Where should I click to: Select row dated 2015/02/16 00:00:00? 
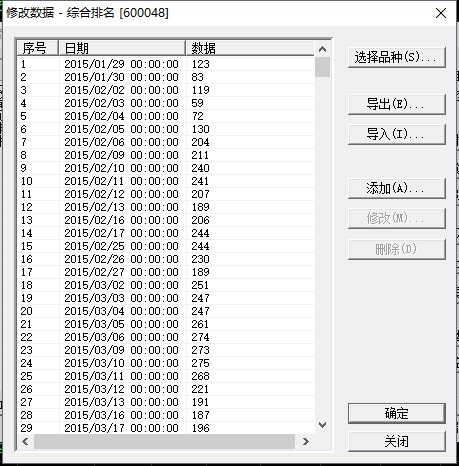click(x=166, y=220)
